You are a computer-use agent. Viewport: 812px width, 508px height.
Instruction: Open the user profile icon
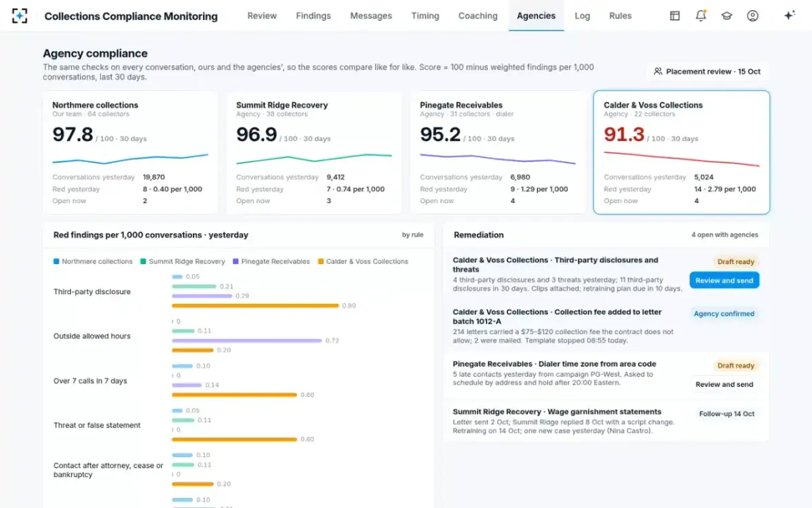click(752, 16)
